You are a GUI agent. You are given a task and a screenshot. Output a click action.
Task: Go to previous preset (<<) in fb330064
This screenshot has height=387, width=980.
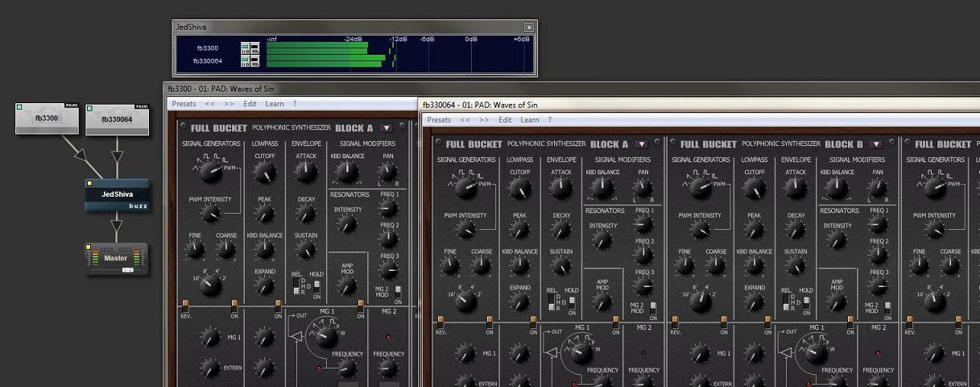pos(465,120)
